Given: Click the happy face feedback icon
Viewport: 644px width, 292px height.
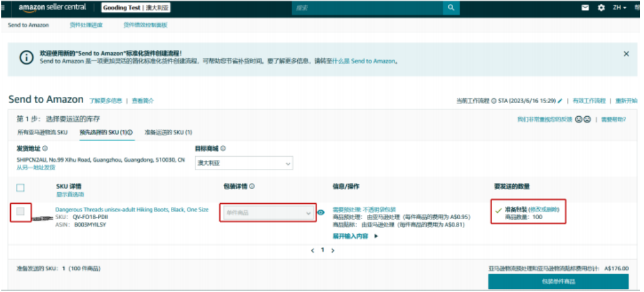Looking at the screenshot, I should point(579,119).
